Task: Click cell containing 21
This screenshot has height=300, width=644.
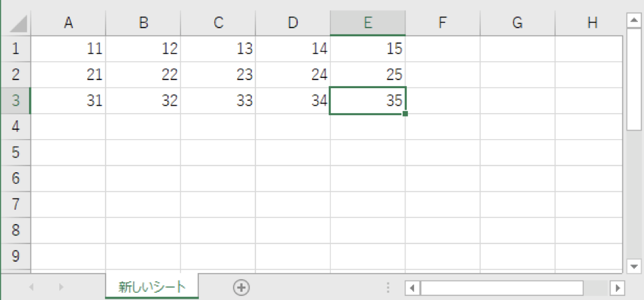Action: 68,75
